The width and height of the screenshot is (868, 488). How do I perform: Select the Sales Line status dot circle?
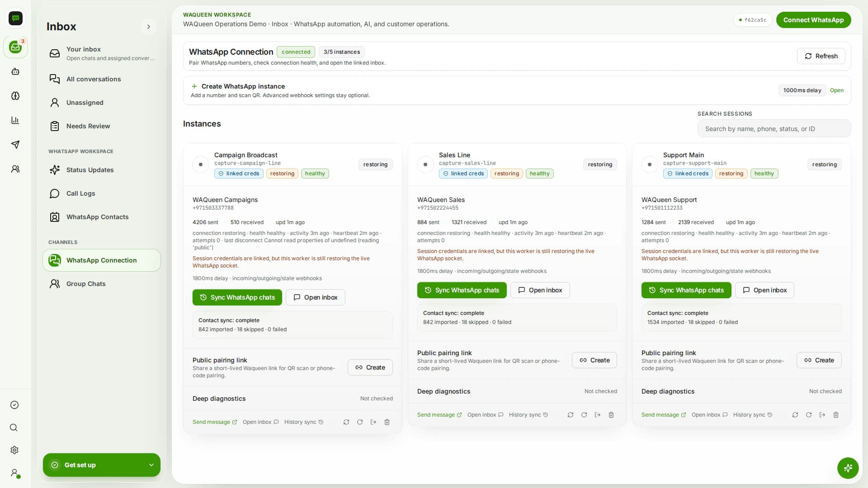[425, 164]
